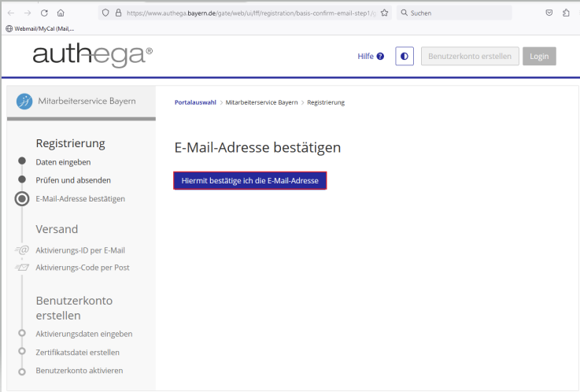Open the Hilfe link
580x392 pixels.
click(x=366, y=57)
